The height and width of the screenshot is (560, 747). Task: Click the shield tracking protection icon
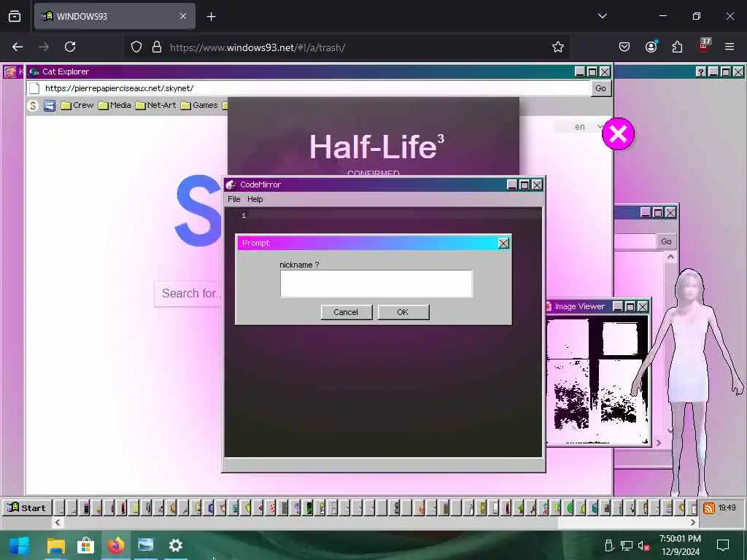pyautogui.click(x=136, y=47)
